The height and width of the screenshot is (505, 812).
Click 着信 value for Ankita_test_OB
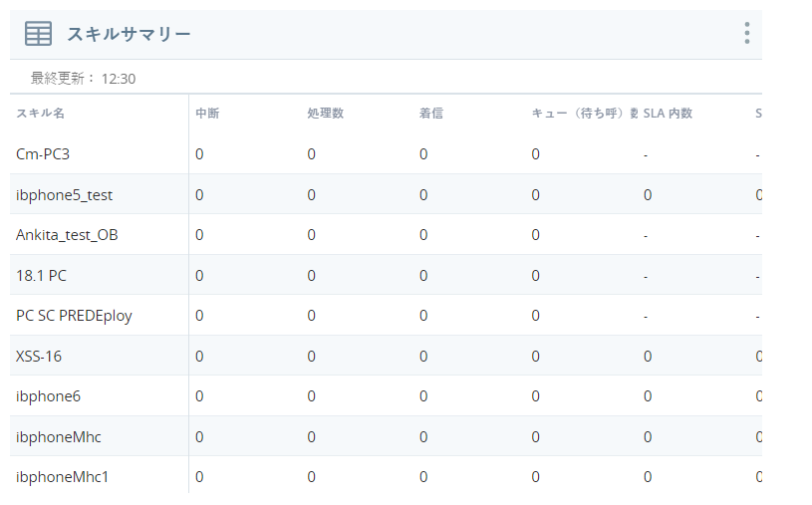click(x=423, y=235)
